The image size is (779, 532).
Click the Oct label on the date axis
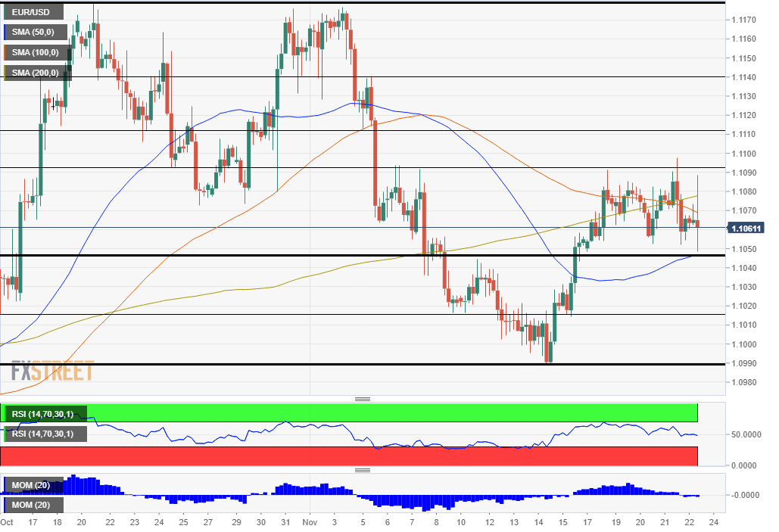coord(8,522)
